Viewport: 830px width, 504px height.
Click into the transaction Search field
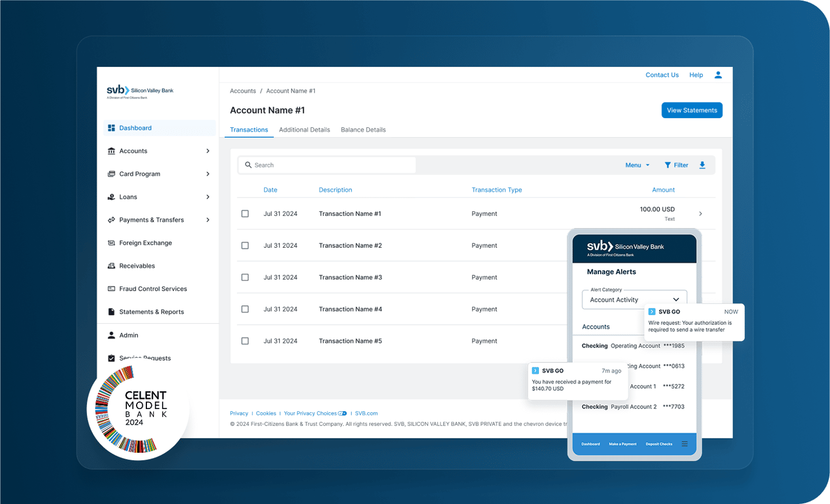327,165
